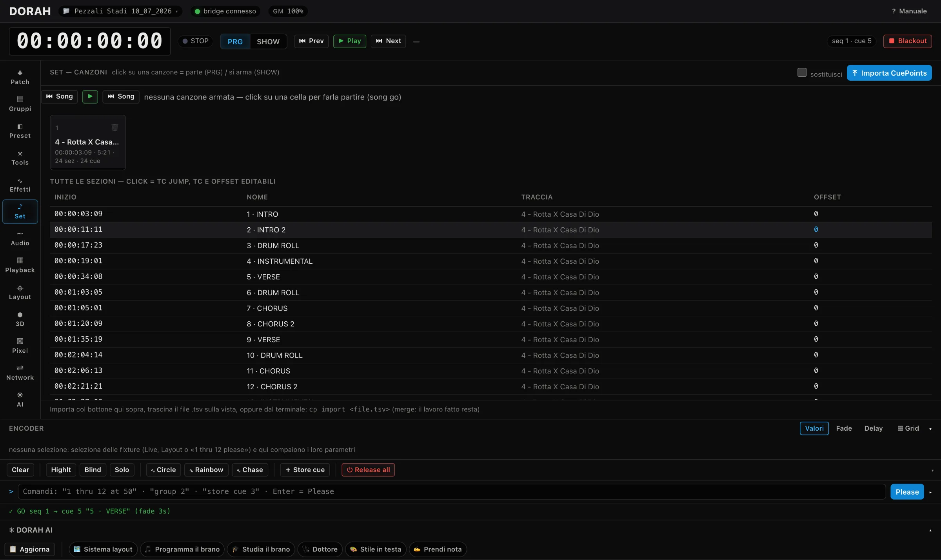The image size is (941, 560).
Task: Apply the Rainbow effect
Action: coord(206,470)
